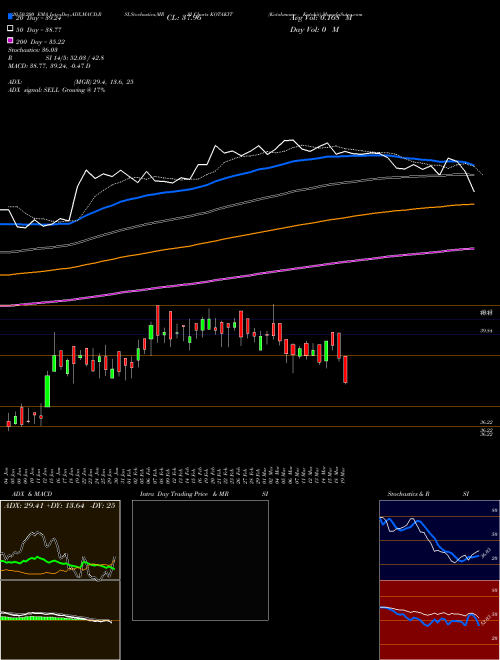Select the '50 Day - 38.77' legend text
Image resolution: width=500 pixels, height=660 pixels.
coord(38,30)
